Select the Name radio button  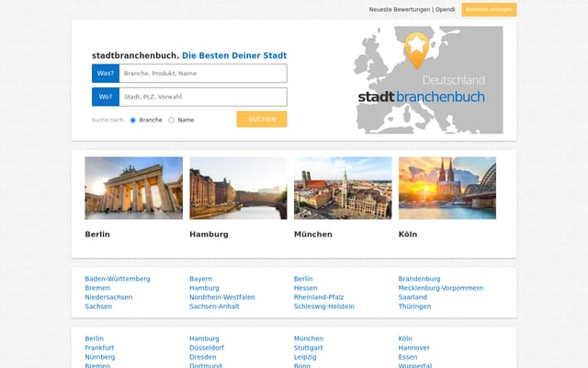coord(172,121)
